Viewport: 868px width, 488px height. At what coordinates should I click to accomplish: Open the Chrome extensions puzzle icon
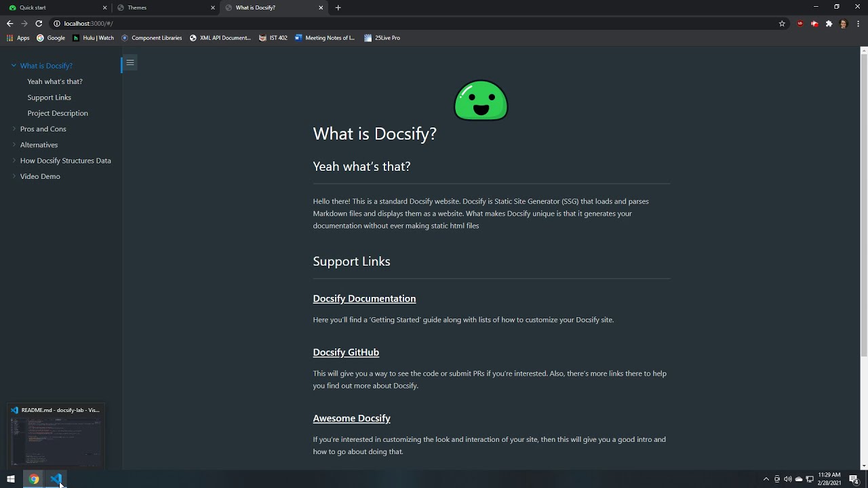(829, 24)
